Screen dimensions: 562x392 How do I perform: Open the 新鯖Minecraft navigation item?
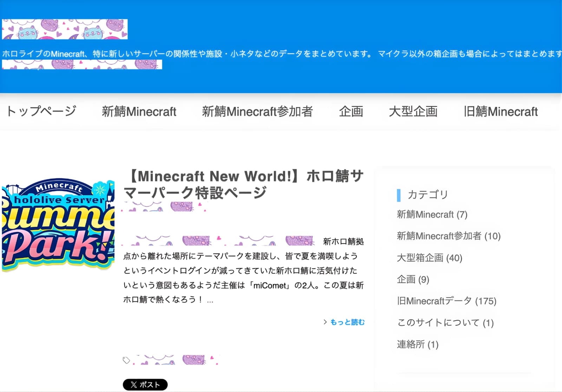(139, 111)
